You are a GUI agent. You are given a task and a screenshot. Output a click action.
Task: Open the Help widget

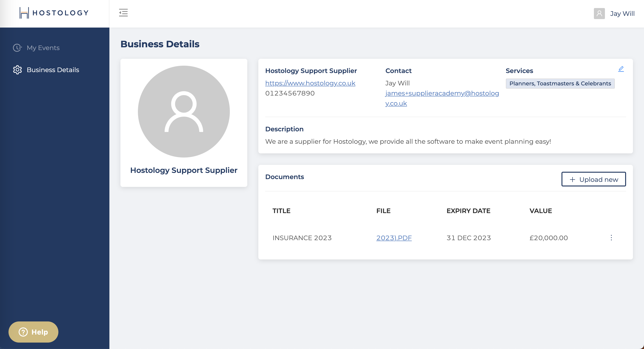[33, 332]
